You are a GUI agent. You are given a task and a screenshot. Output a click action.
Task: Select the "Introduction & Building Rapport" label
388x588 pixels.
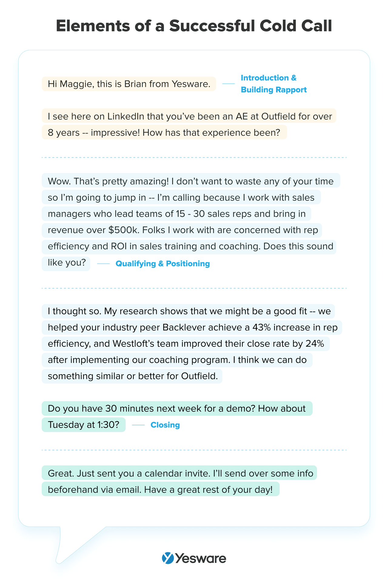pyautogui.click(x=273, y=84)
